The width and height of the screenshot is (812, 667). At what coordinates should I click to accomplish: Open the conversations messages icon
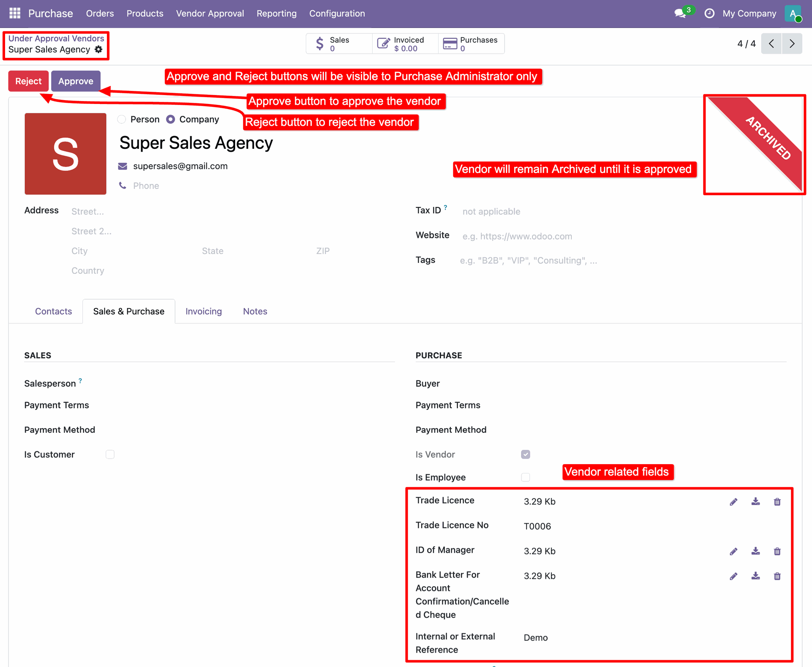tap(680, 13)
